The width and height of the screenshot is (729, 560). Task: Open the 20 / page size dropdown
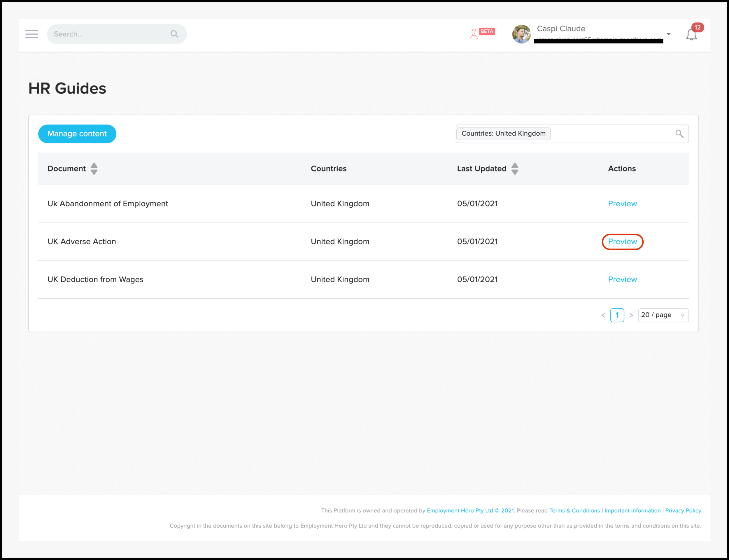(x=663, y=315)
